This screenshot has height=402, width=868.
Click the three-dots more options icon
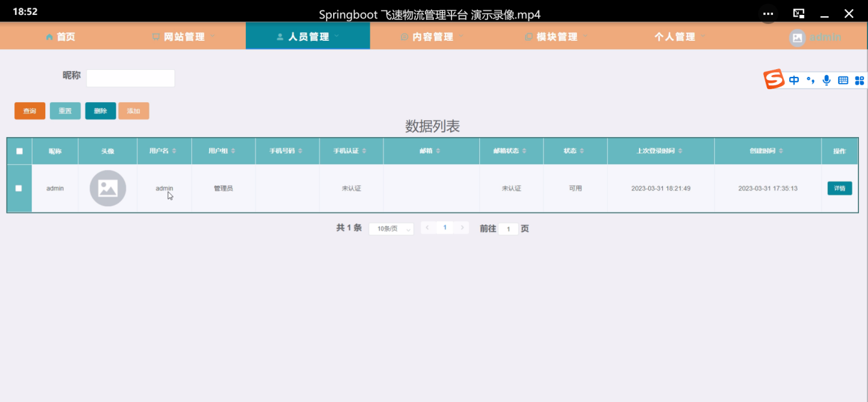pyautogui.click(x=768, y=13)
